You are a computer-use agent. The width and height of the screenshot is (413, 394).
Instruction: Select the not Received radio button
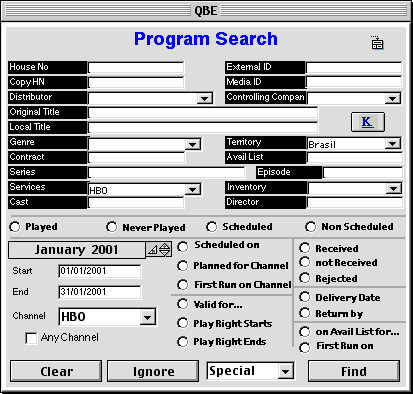click(x=304, y=262)
